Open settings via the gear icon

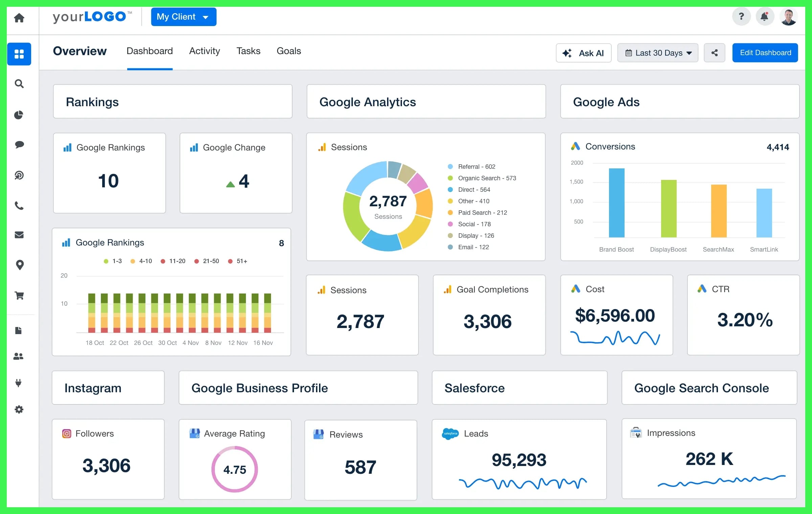coord(19,410)
